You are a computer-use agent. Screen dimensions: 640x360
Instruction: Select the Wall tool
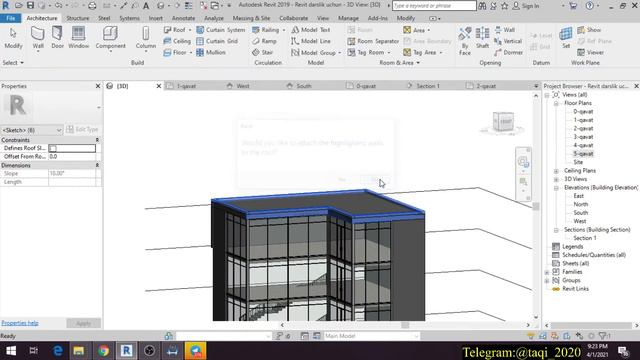point(38,38)
